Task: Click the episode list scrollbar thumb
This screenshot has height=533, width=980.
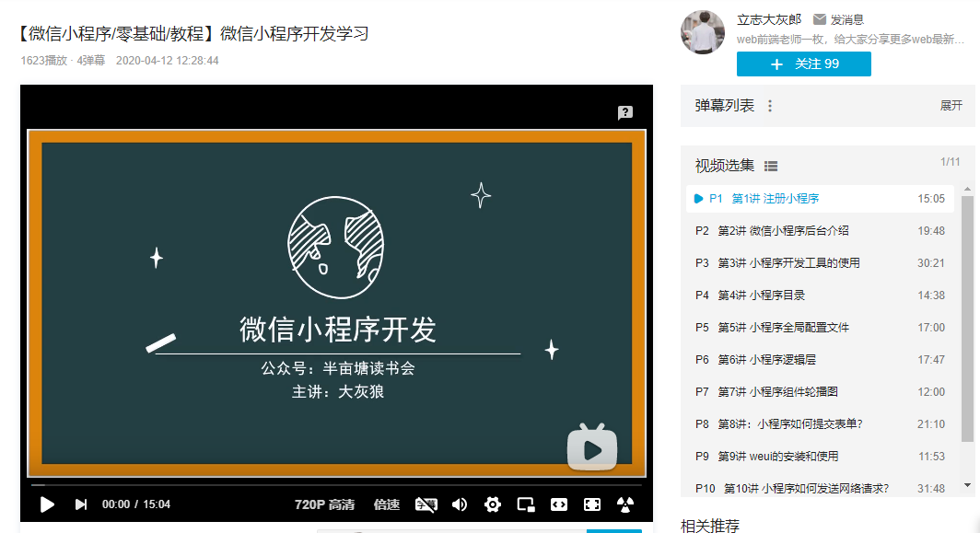Action: (x=967, y=319)
